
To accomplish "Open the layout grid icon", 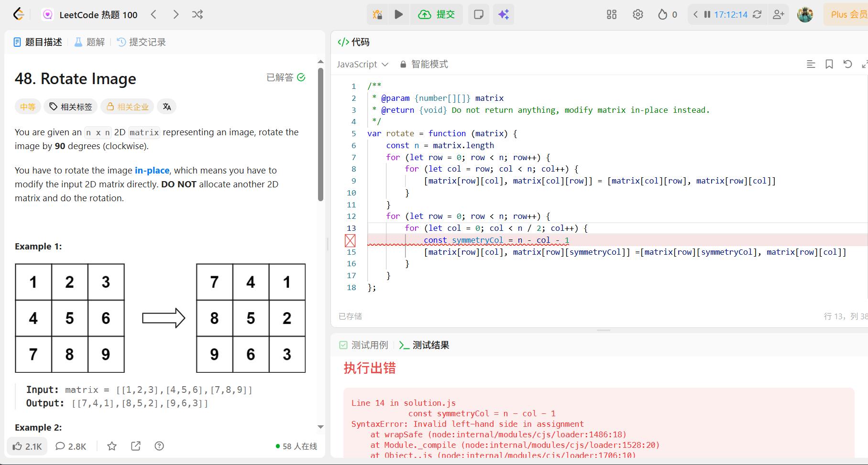I will click(611, 14).
